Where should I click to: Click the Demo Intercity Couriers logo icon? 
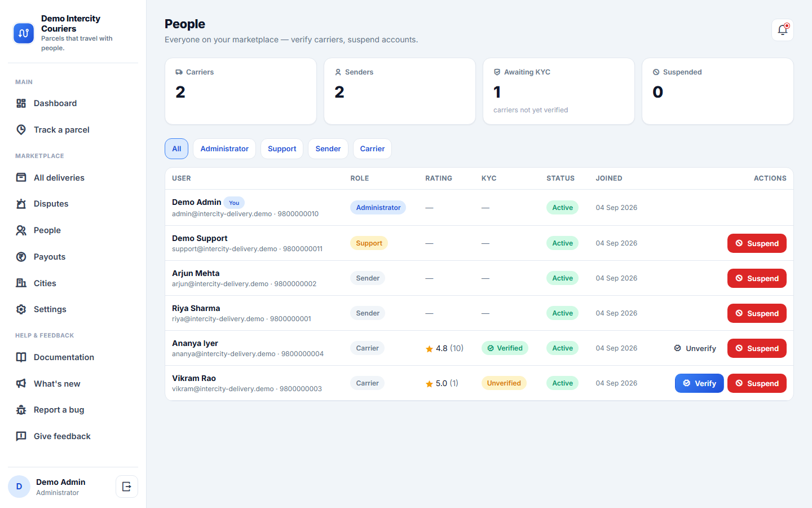(x=24, y=33)
